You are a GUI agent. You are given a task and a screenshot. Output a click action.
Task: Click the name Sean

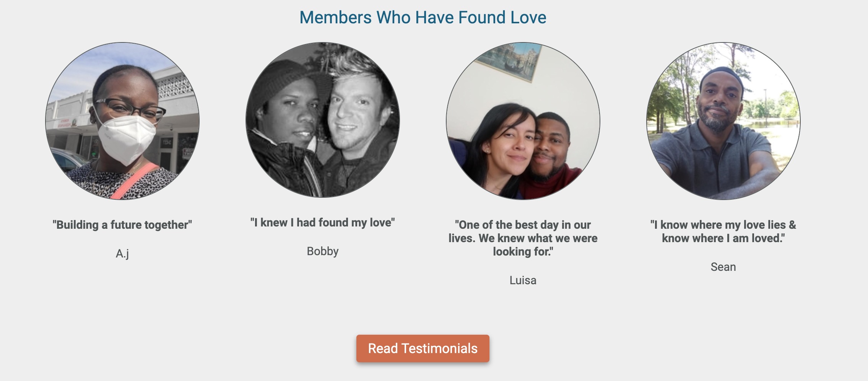pyautogui.click(x=723, y=267)
